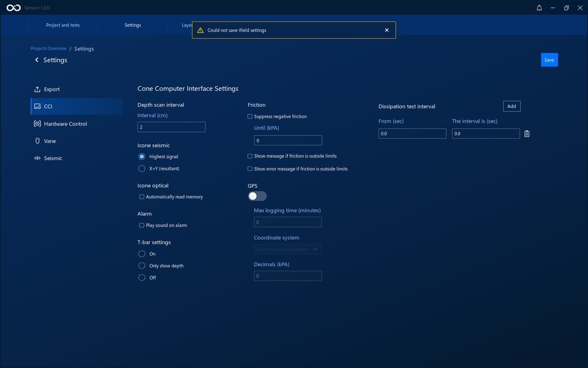Click the Vane icon in sidebar
The width and height of the screenshot is (588, 368).
[37, 141]
